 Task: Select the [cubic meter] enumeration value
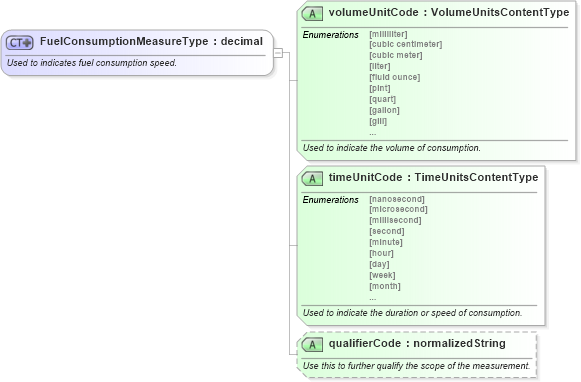pos(395,55)
